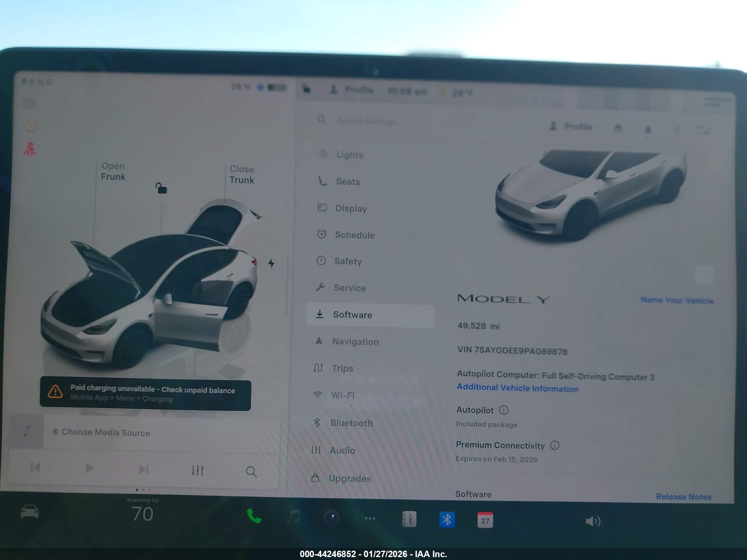The height and width of the screenshot is (560, 747).
Task: Tap Open Frunk label
Action: click(x=113, y=172)
